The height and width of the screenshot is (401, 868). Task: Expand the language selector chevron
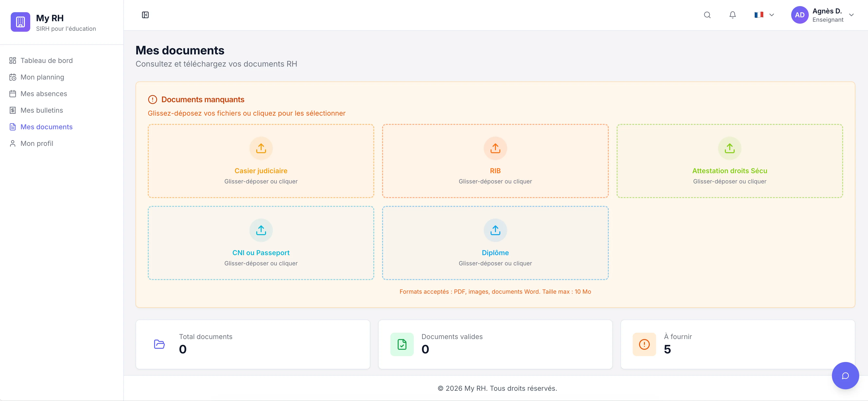[772, 15]
